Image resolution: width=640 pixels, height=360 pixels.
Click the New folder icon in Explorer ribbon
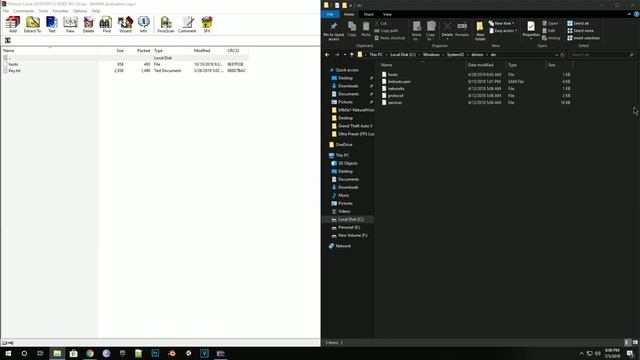coord(480,31)
